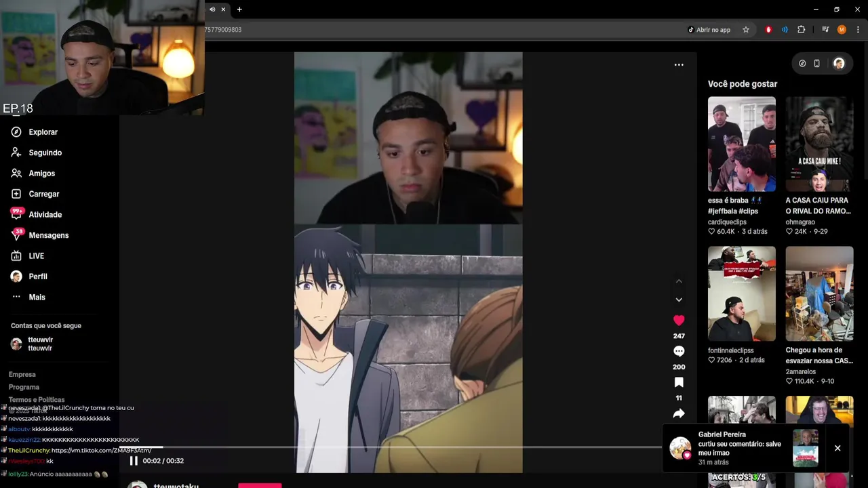
Task: Open a new browser tab
Action: [x=239, y=9]
